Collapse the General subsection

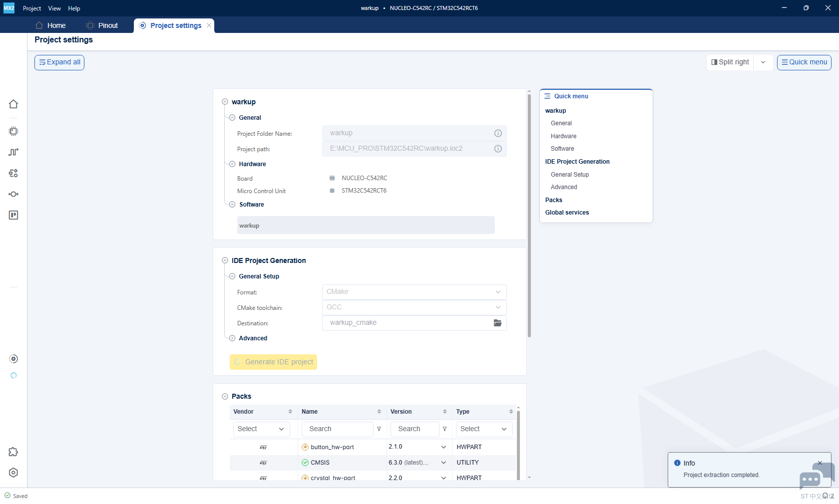[x=232, y=118]
